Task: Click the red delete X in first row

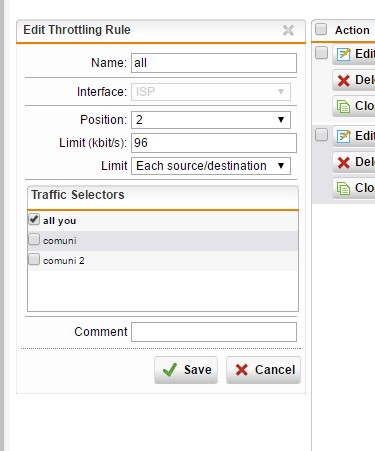Action: click(x=343, y=80)
